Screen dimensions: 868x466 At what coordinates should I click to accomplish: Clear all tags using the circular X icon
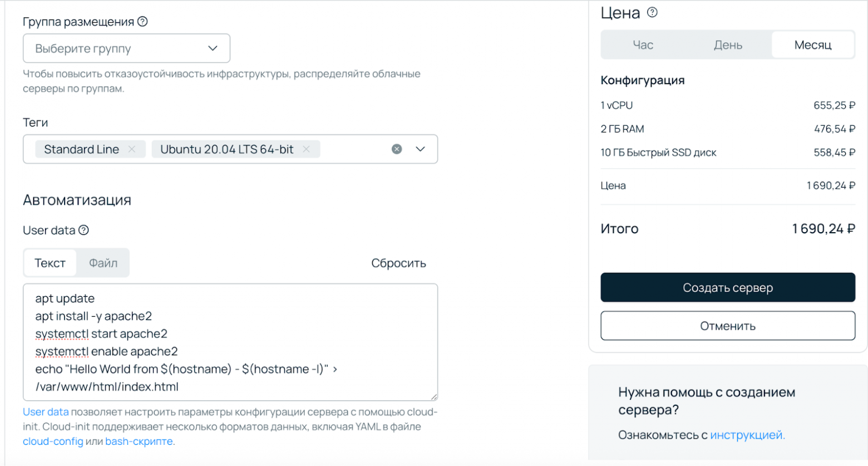(x=396, y=149)
